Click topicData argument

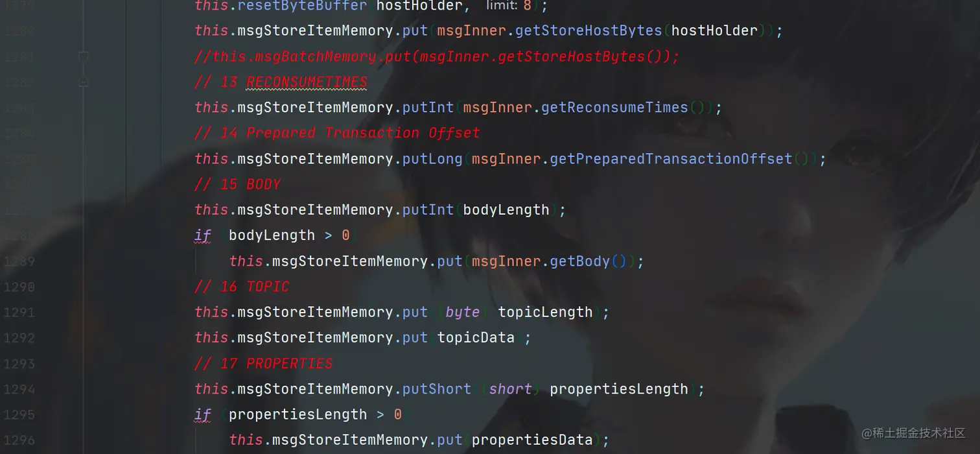pyautogui.click(x=476, y=338)
